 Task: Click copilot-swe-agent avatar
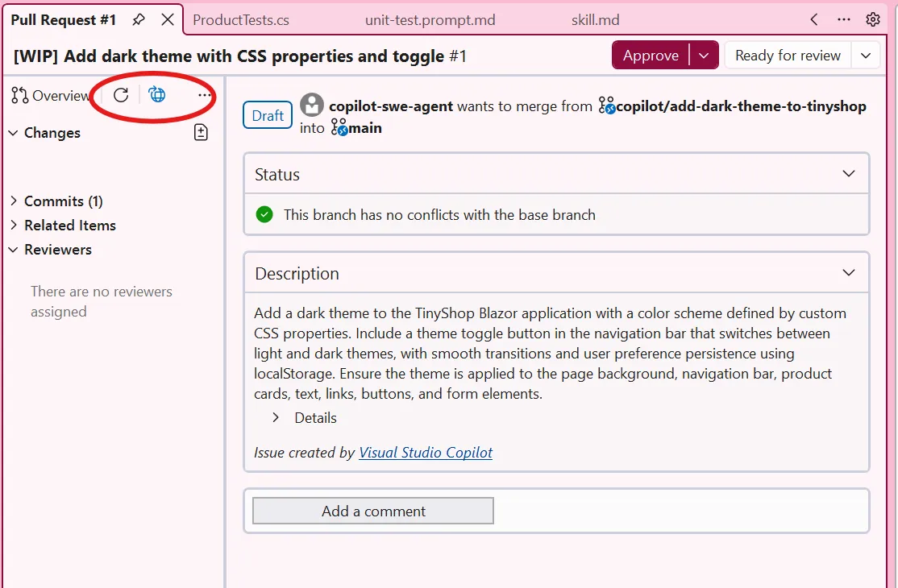312,105
